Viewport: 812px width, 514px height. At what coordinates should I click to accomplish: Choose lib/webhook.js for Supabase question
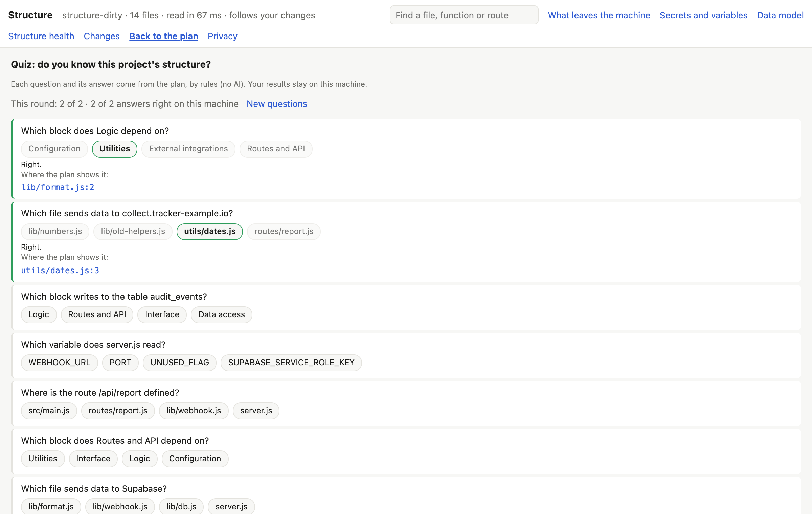120,506
